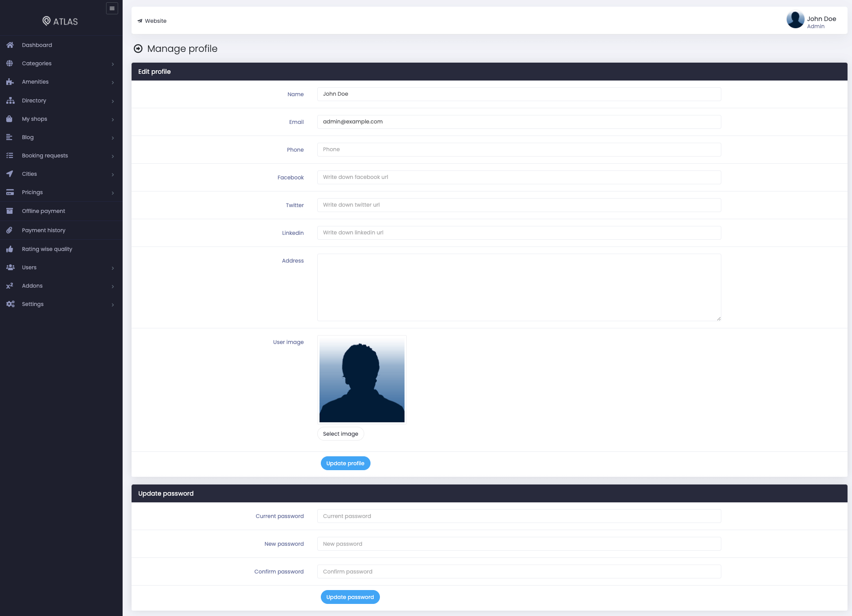Image resolution: width=852 pixels, height=616 pixels.
Task: Open the My shops menu label
Action: pyautogui.click(x=34, y=119)
